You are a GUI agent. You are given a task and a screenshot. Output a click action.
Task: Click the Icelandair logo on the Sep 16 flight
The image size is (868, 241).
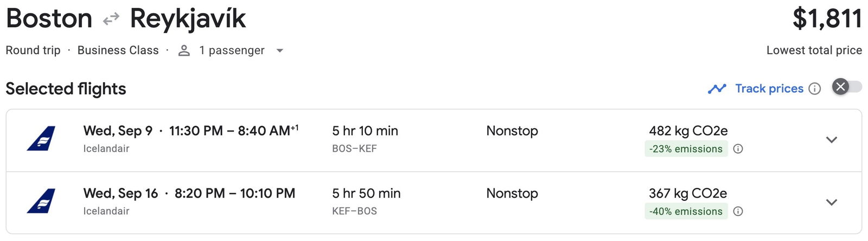coord(41,201)
